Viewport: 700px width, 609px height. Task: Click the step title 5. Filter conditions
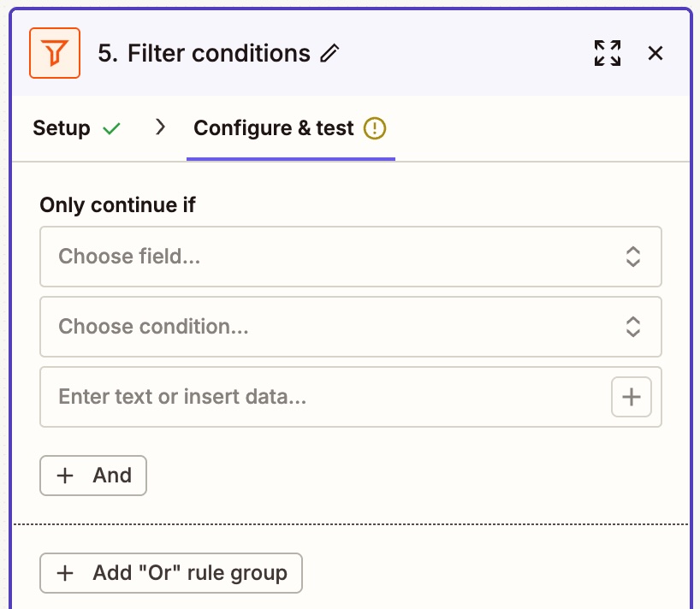pyautogui.click(x=208, y=53)
